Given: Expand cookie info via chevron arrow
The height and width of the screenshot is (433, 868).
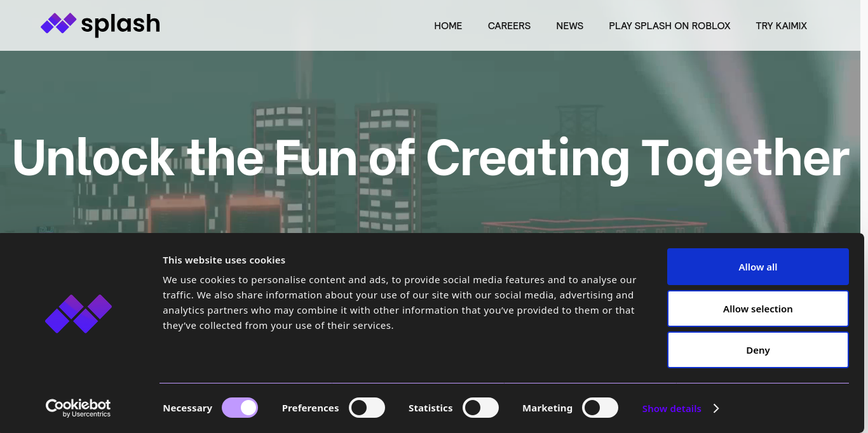Looking at the screenshot, I should pyautogui.click(x=716, y=408).
